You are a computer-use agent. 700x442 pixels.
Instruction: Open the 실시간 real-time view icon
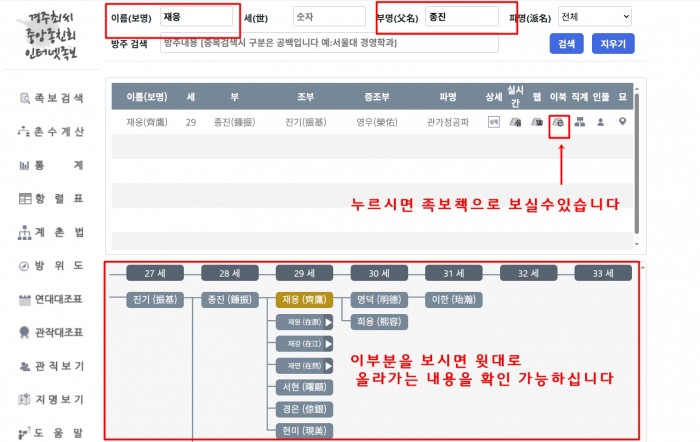(x=515, y=122)
